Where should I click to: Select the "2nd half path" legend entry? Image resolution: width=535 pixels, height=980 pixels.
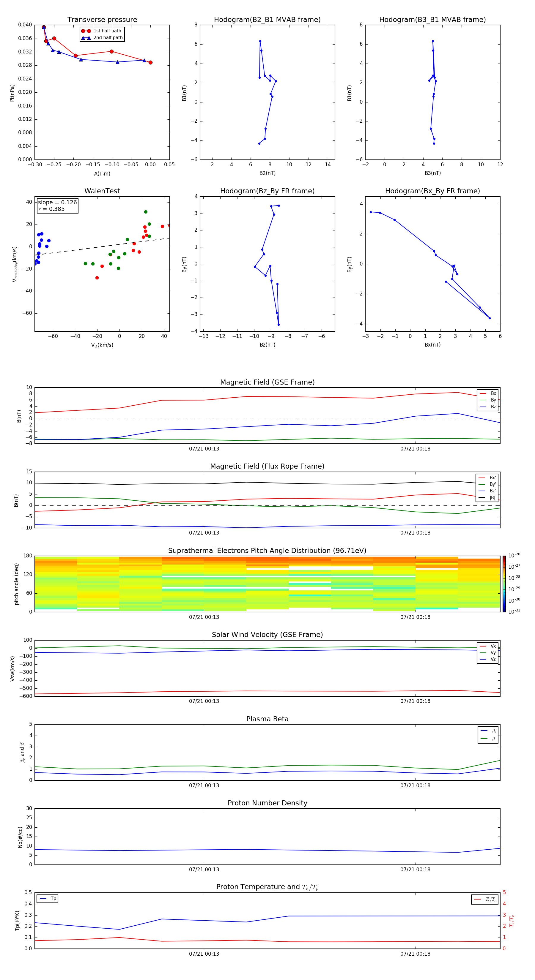[x=102, y=38]
